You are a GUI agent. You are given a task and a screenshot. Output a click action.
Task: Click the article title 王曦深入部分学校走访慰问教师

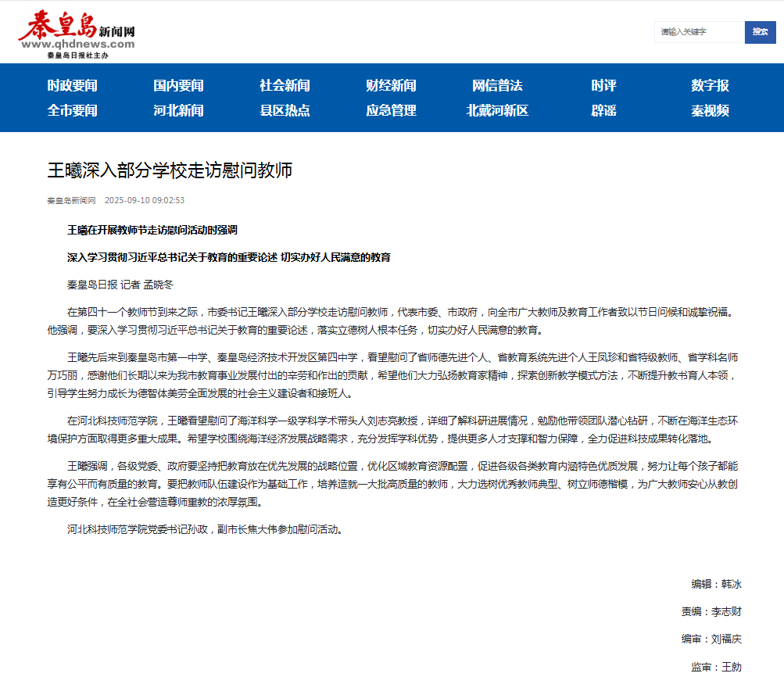[170, 170]
